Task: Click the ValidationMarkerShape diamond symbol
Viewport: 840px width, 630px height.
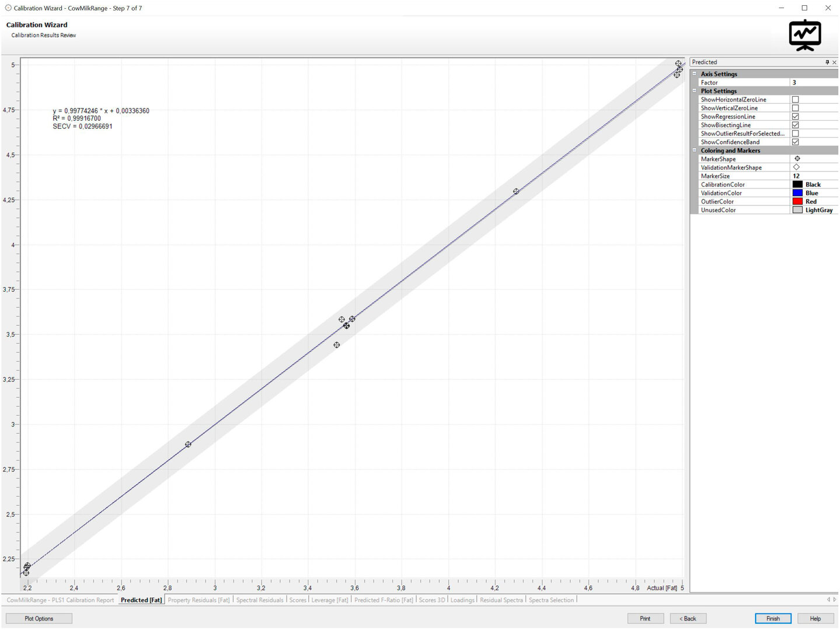Action: tap(797, 167)
